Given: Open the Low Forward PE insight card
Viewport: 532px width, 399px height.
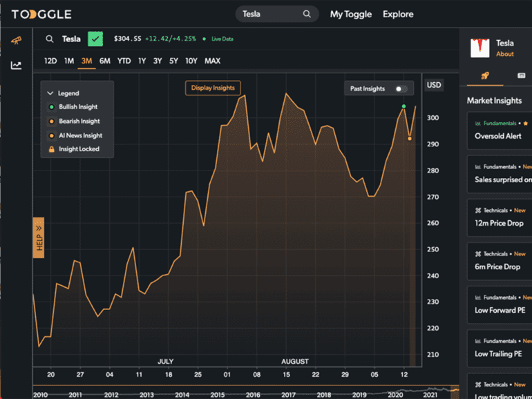Looking at the screenshot, I should [x=500, y=304].
